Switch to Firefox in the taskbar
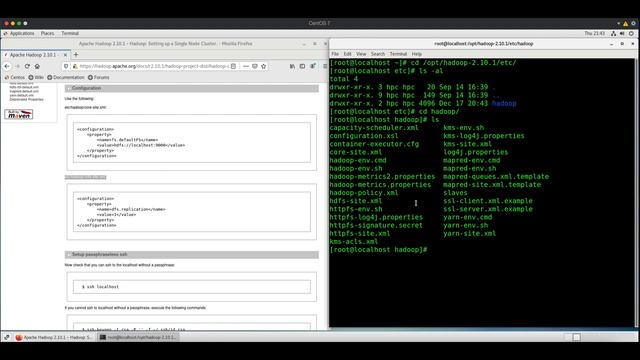640x360 pixels. 54,337
